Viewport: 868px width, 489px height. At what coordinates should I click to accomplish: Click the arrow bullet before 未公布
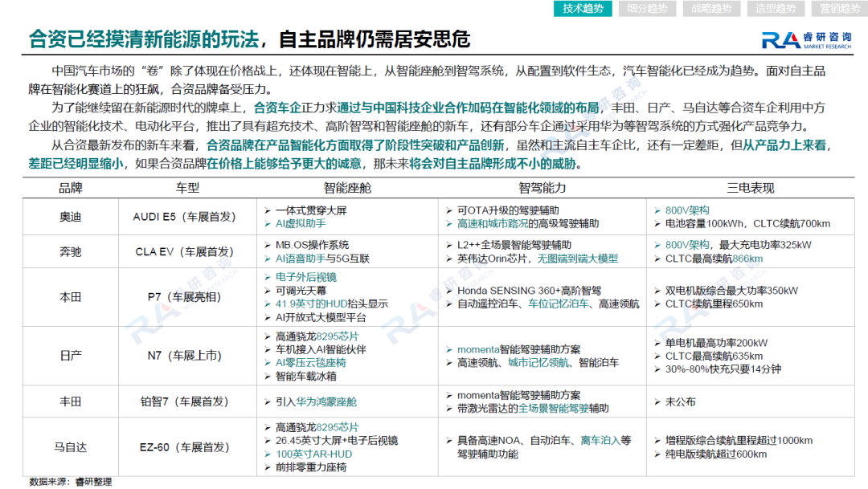click(657, 402)
